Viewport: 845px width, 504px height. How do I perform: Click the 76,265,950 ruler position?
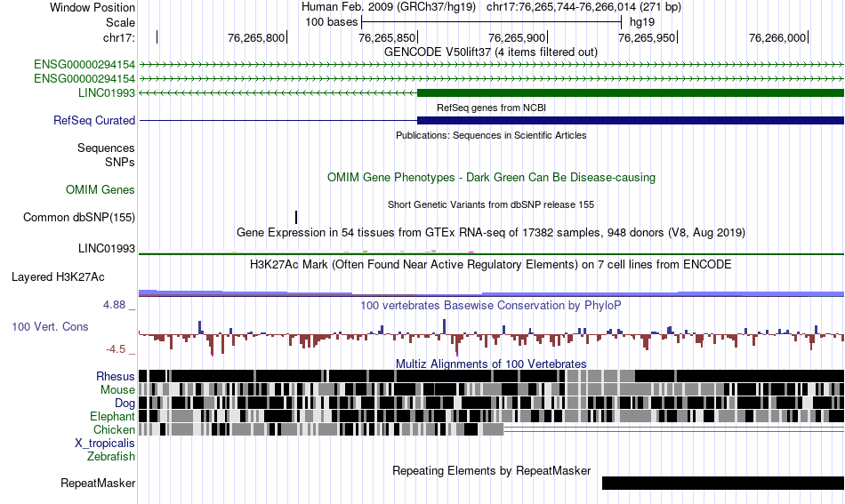point(647,37)
